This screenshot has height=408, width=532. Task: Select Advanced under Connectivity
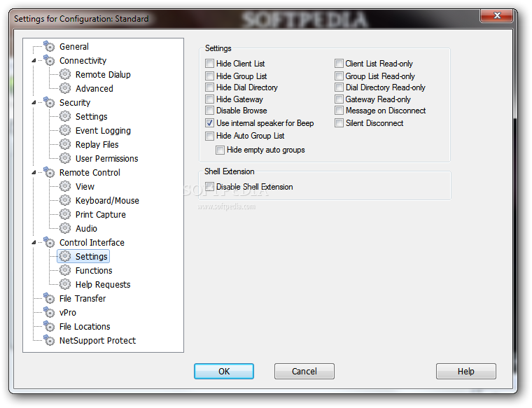[94, 88]
